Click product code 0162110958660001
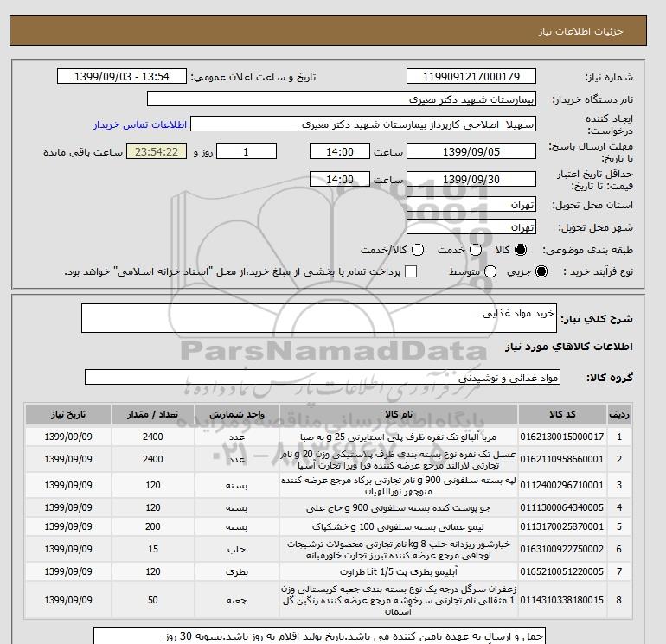The width and height of the screenshot is (666, 644). (562, 459)
